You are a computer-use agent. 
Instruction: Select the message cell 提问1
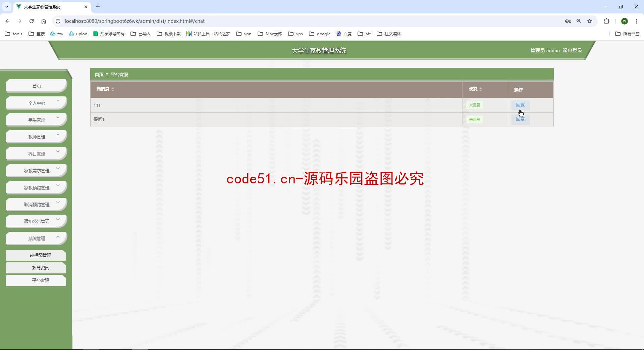276,119
